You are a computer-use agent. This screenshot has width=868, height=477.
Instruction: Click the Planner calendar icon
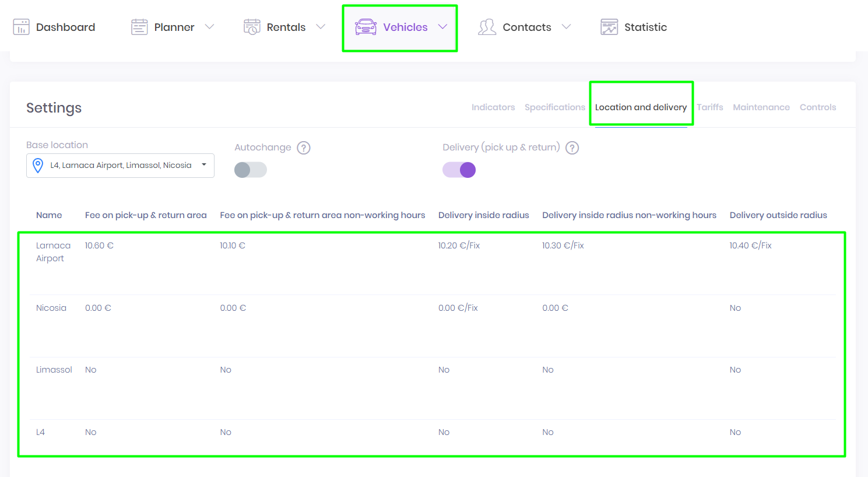click(x=139, y=27)
